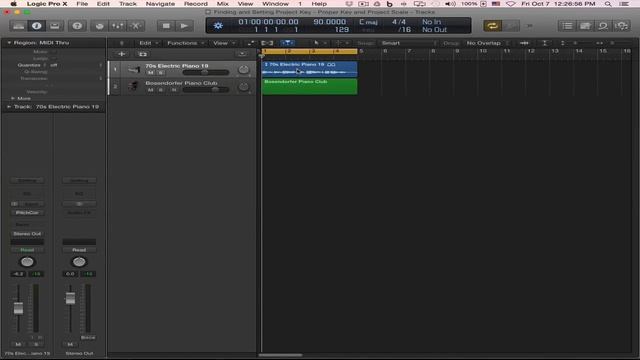Toggle the Toolbar button

[x=54, y=26]
